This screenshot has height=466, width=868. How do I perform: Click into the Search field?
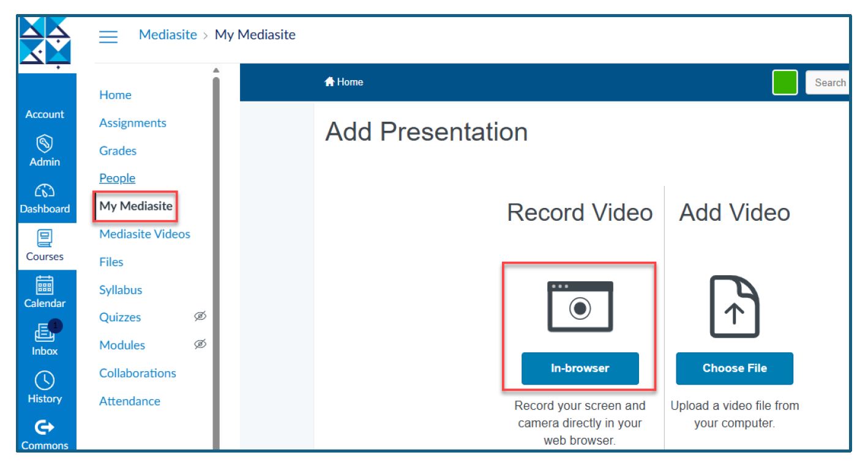[829, 83]
